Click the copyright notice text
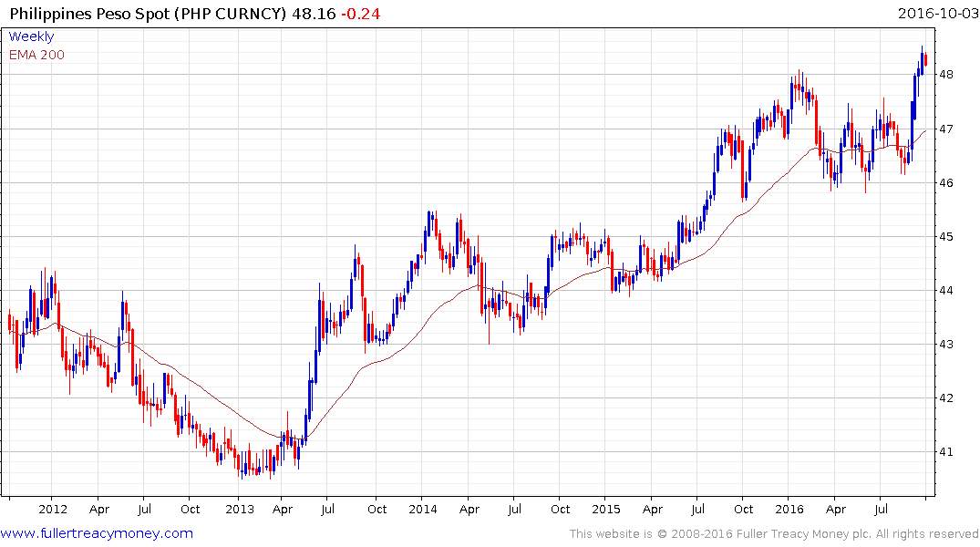Screen dimensions: 980x547 click(774, 534)
